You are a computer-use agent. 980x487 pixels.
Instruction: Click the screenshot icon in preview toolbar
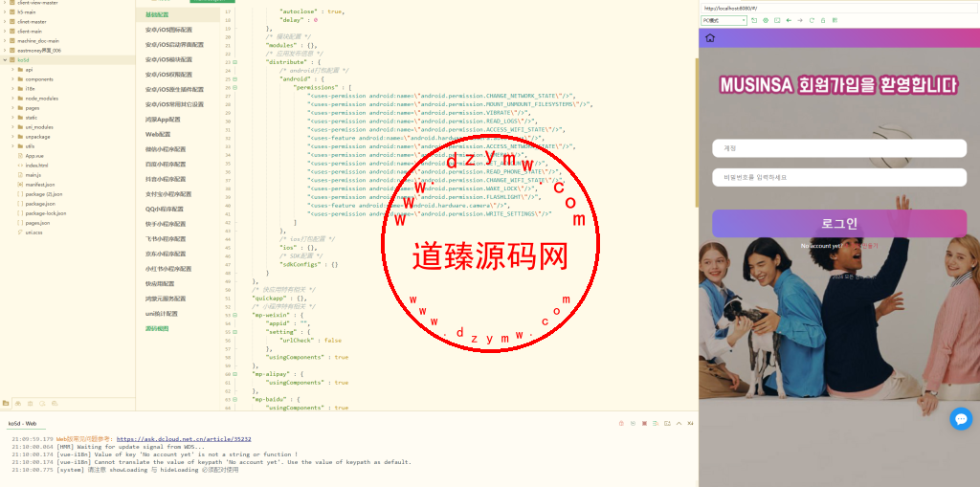[777, 21]
